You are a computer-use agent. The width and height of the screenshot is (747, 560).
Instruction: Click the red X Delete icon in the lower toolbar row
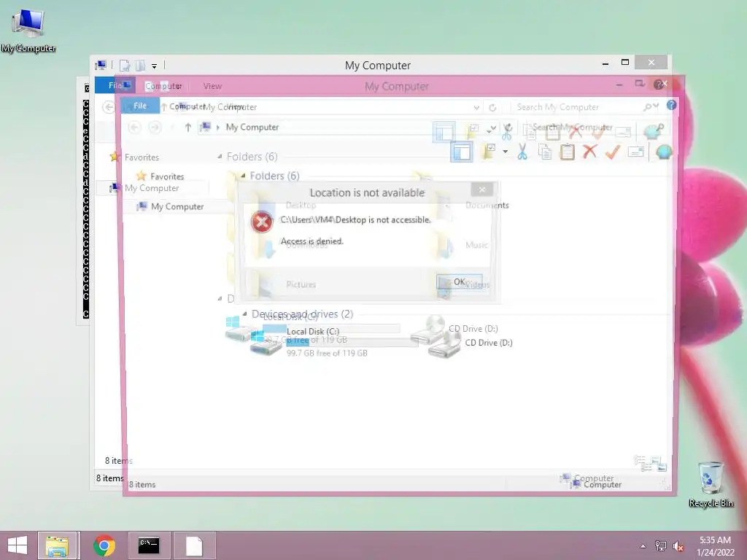point(589,152)
